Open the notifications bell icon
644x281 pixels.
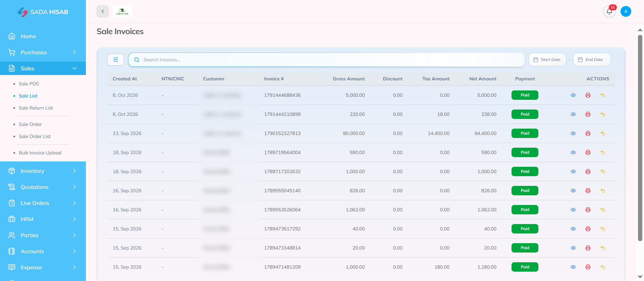pos(609,11)
